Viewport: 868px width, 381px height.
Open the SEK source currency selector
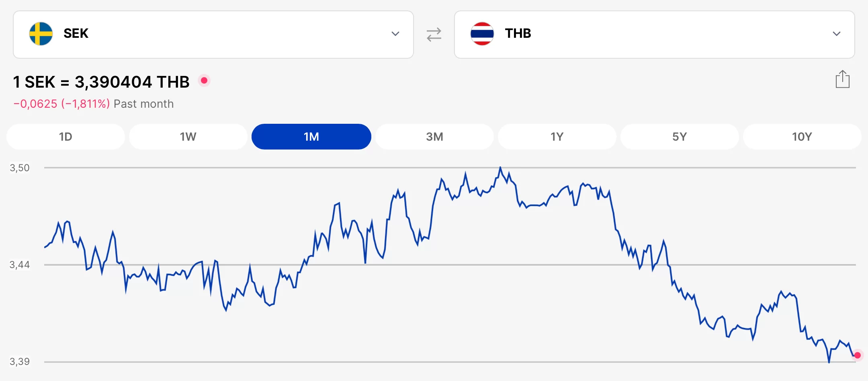pyautogui.click(x=213, y=35)
